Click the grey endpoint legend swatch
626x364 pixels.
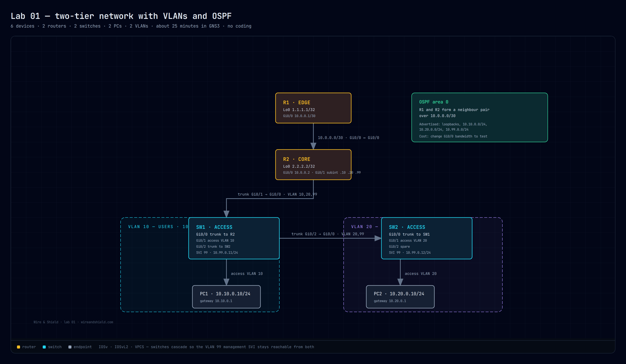(x=70, y=347)
